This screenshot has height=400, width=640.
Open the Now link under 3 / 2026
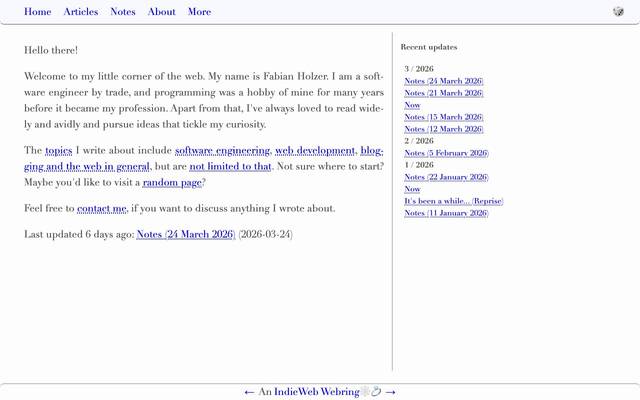click(412, 105)
